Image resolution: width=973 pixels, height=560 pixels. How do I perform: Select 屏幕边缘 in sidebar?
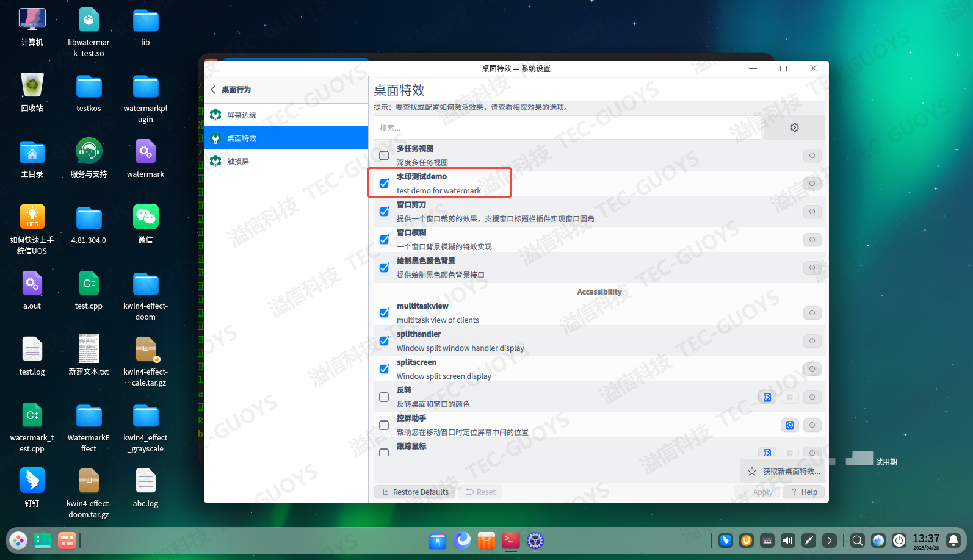(x=286, y=115)
